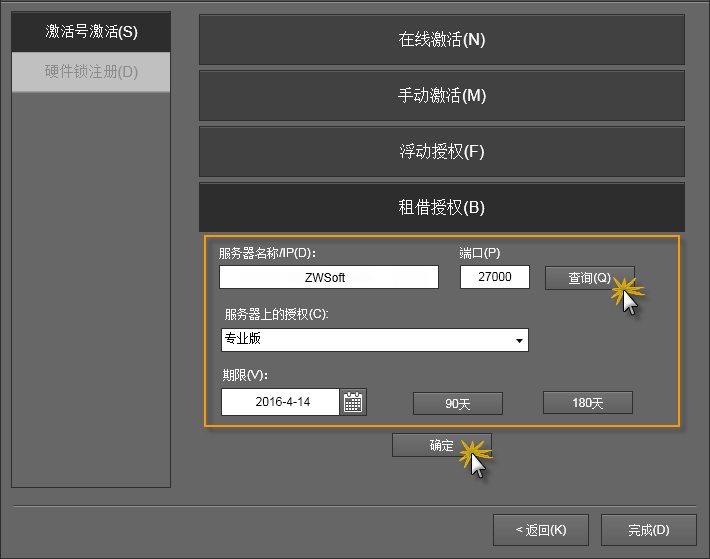Collapse the 租借授权(B) section header
This screenshot has width=710, height=559.
tap(441, 208)
